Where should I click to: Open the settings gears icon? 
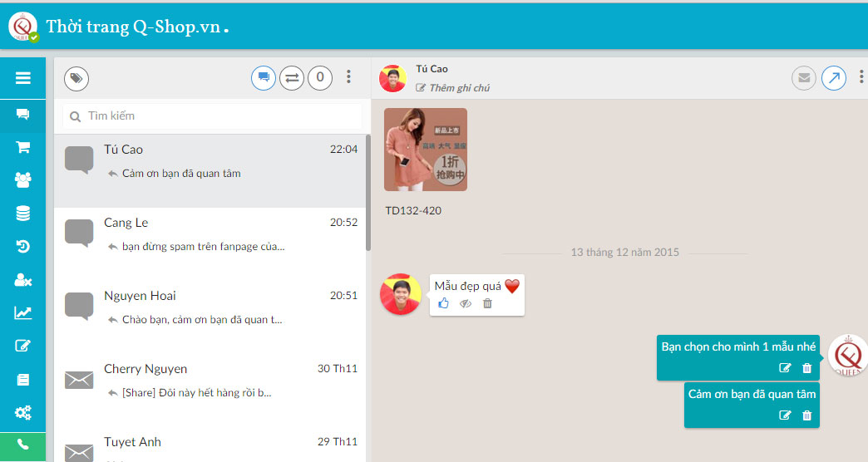[x=22, y=413]
